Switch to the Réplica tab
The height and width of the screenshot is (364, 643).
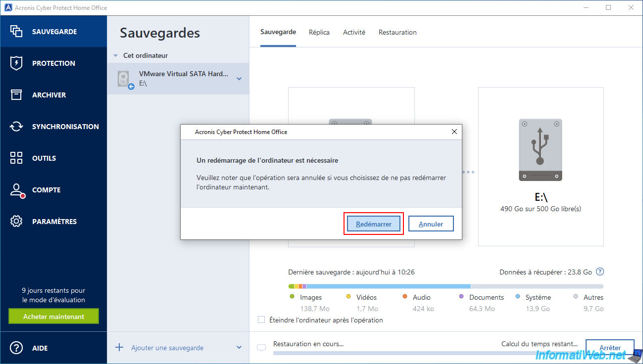319,32
